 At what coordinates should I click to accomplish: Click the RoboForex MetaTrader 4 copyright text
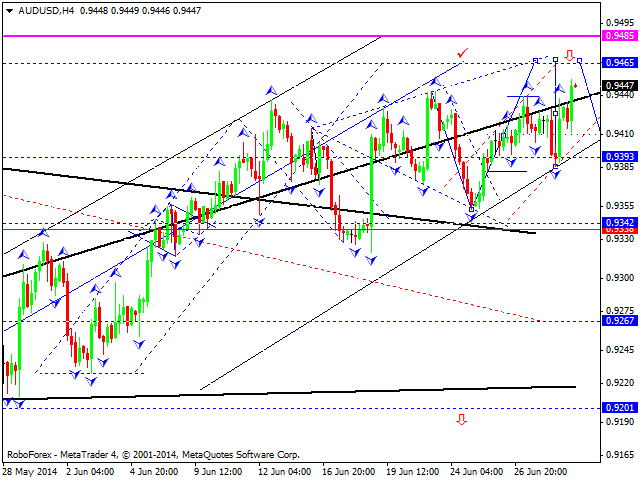(153, 454)
